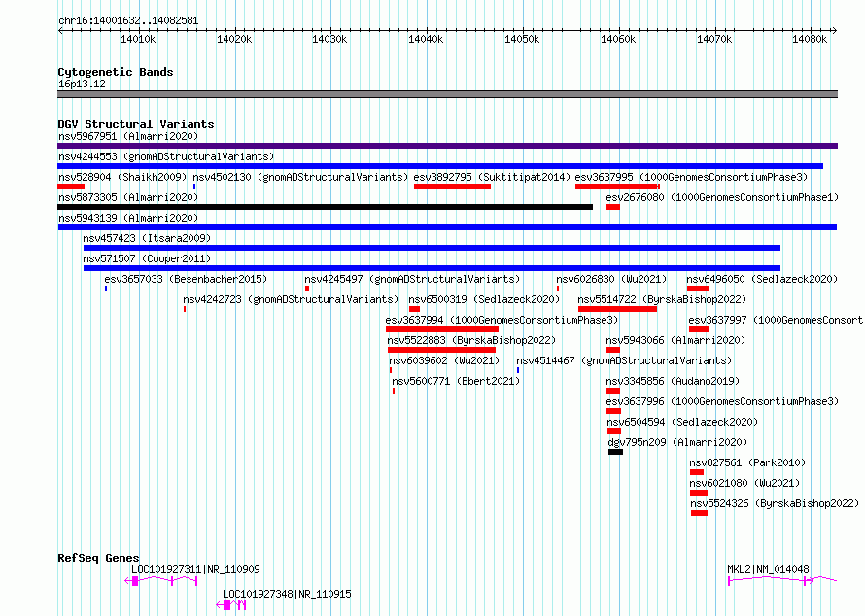This screenshot has width=865, height=616.
Task: Open esv2676080 (1000GenomesConsortiumPhase1) label
Action: pyautogui.click(x=722, y=197)
